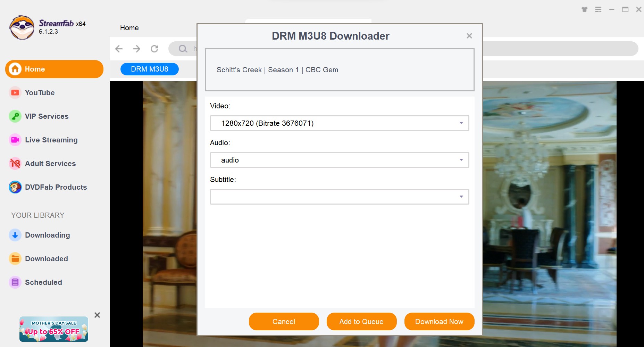
Task: Add the video to queue
Action: (362, 322)
